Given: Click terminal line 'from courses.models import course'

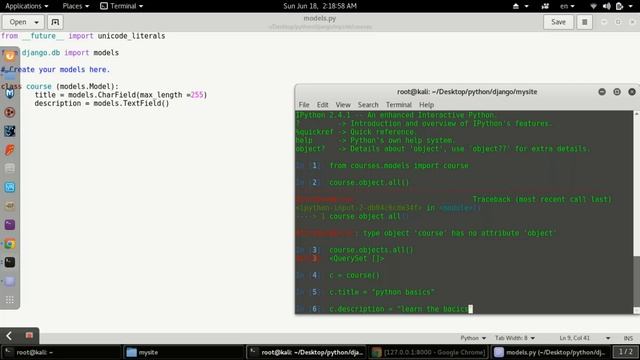Looking at the screenshot, I should (399, 166).
